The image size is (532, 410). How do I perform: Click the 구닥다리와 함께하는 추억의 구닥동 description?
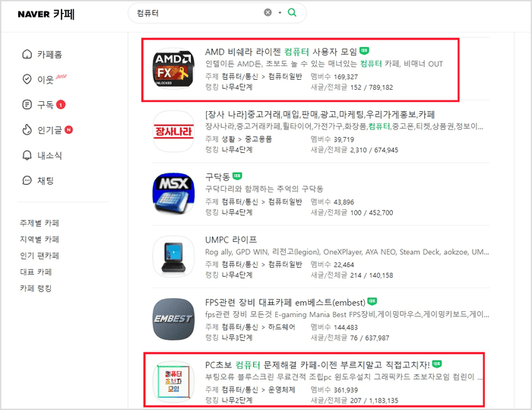264,189
